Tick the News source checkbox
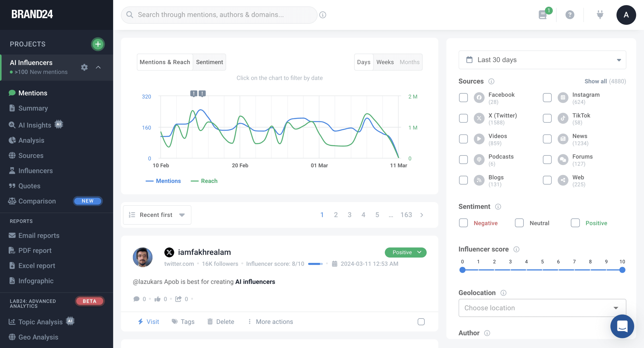644x348 pixels. click(547, 139)
